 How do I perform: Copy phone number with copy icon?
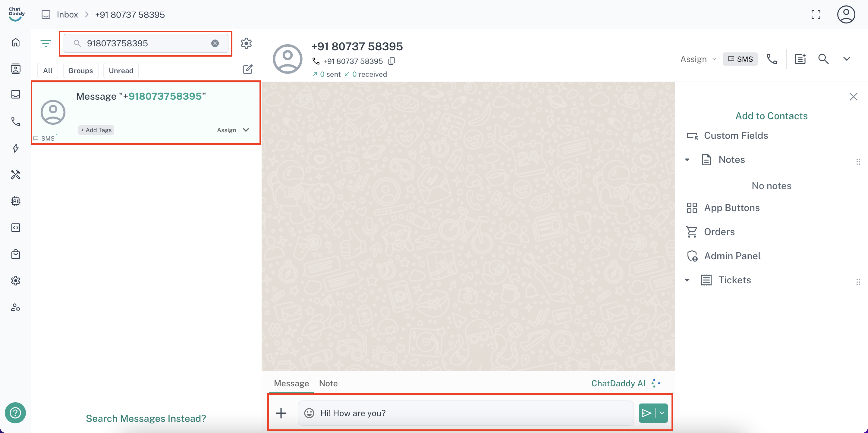tap(392, 61)
